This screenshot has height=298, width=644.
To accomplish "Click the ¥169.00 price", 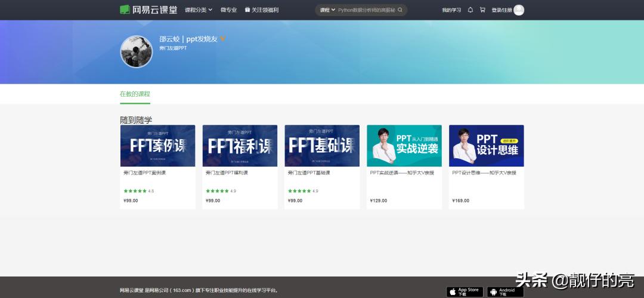I will tap(460, 201).
